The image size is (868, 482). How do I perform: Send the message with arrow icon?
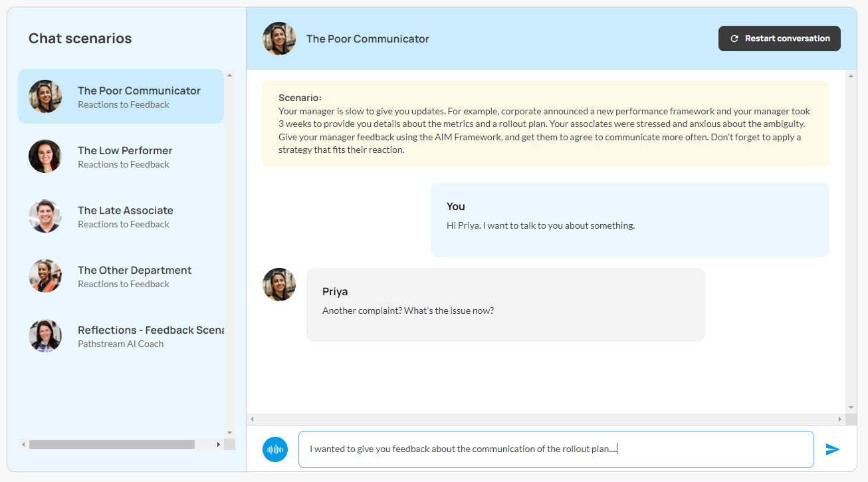pyautogui.click(x=832, y=449)
